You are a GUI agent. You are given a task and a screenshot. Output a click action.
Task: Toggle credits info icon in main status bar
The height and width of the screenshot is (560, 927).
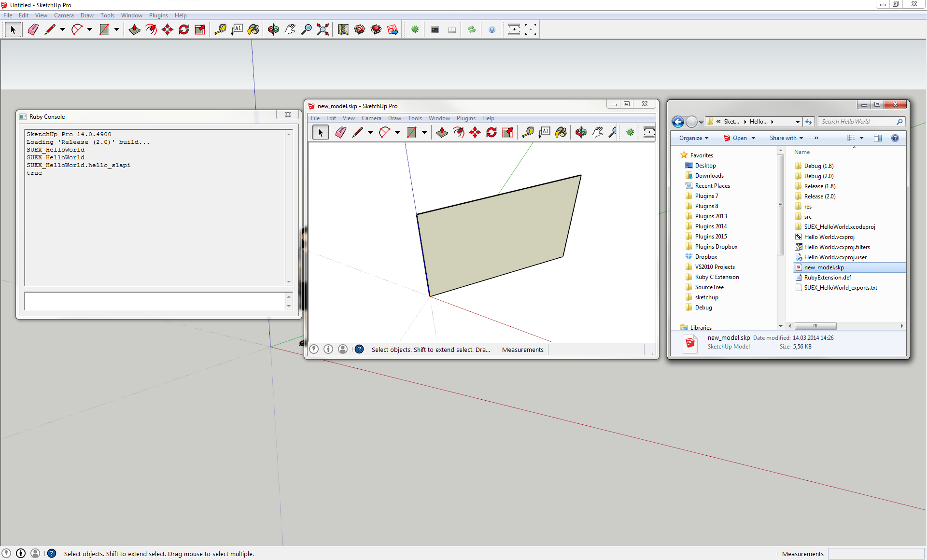click(21, 553)
